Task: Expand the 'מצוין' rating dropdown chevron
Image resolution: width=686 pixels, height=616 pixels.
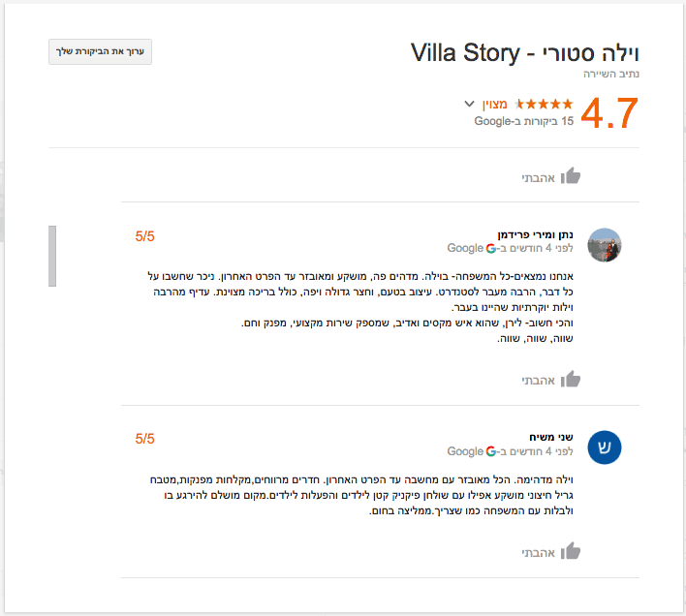Action: (470, 104)
